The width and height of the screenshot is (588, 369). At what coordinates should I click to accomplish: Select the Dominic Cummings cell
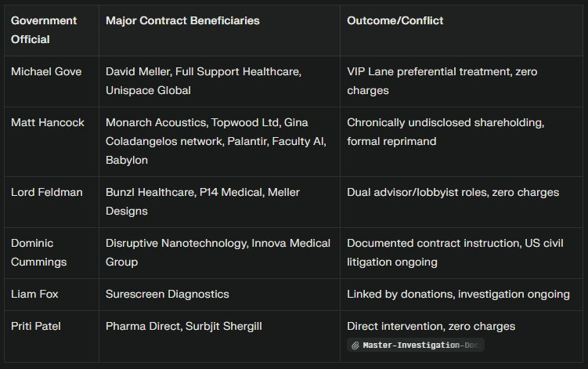[52, 253]
